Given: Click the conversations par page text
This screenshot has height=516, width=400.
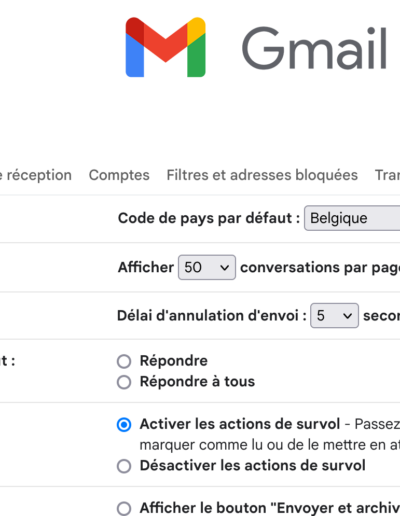Looking at the screenshot, I should [x=320, y=268].
